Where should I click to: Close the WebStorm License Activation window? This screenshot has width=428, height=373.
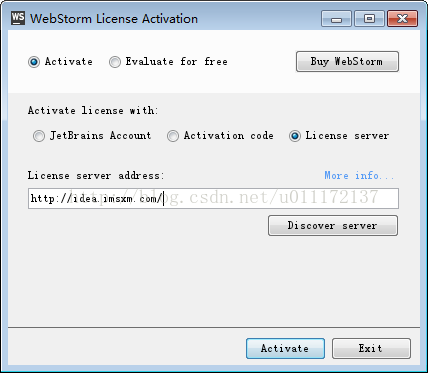pyautogui.click(x=402, y=19)
